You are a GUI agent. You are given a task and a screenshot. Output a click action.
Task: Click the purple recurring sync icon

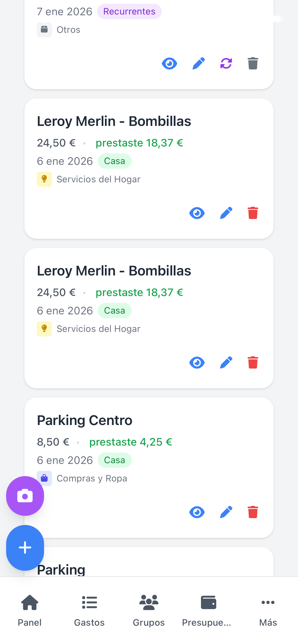(x=226, y=63)
